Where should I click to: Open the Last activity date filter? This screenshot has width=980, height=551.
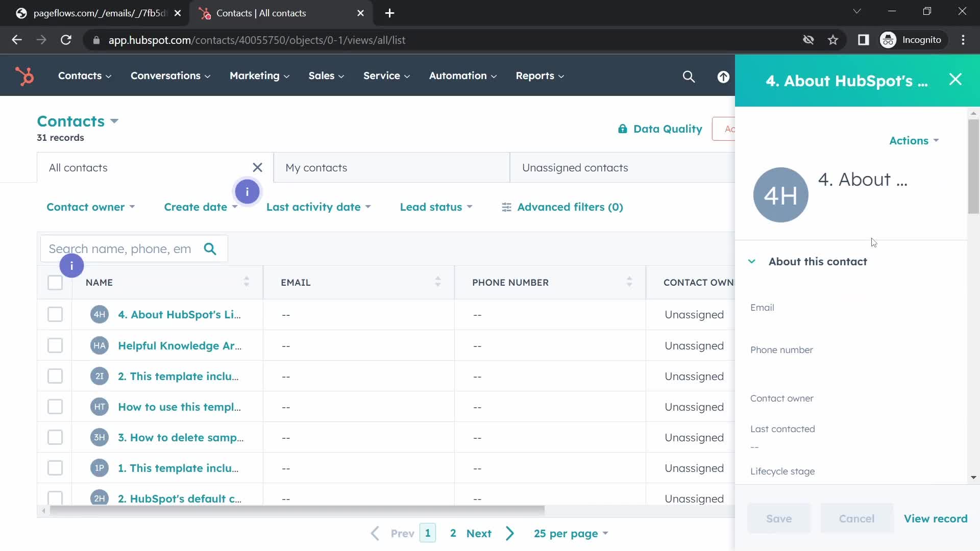pyautogui.click(x=318, y=207)
